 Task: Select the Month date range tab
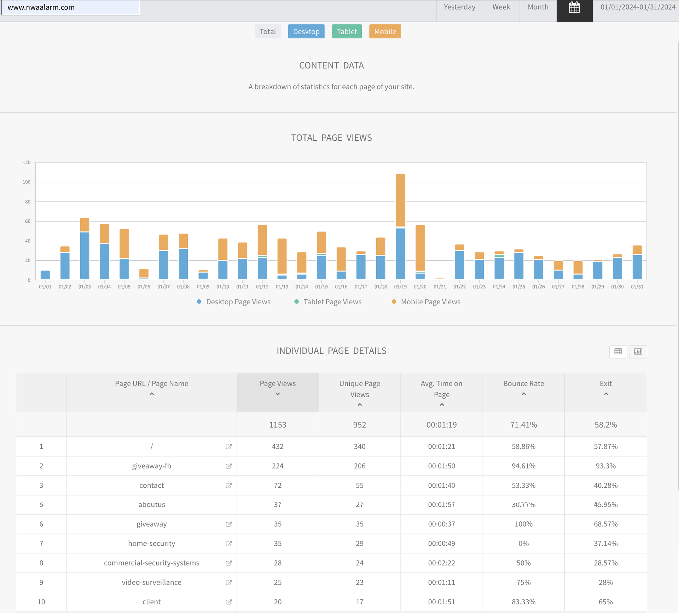pos(538,7)
